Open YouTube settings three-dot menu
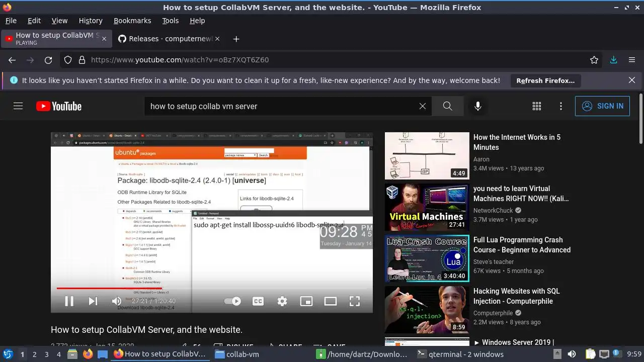 [561, 106]
